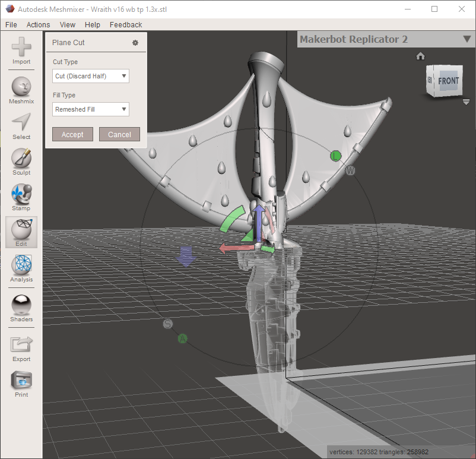Cancel the Plane Cut operation

tap(119, 134)
